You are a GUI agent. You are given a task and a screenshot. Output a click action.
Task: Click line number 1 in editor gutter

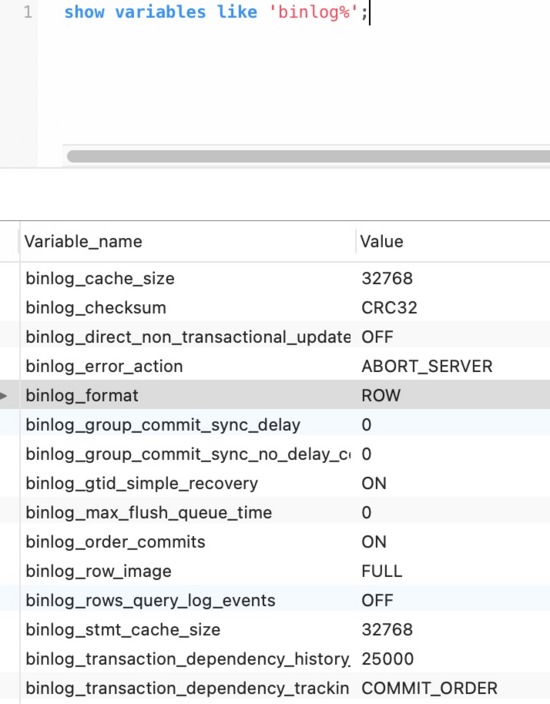28,12
